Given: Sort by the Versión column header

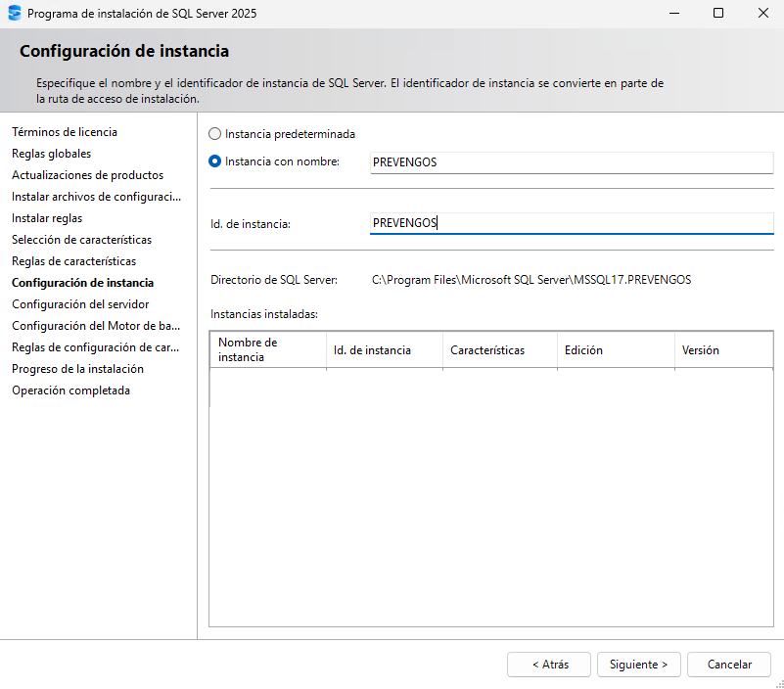Looking at the screenshot, I should click(724, 350).
